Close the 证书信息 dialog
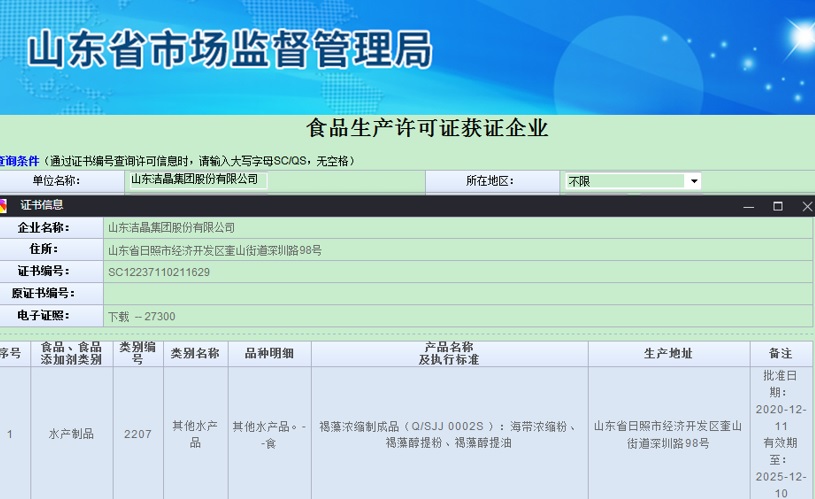Viewport: 815px width, 499px height. coord(807,206)
